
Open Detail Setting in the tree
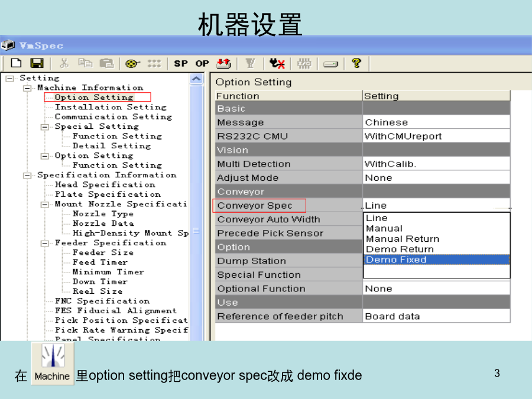click(x=112, y=146)
